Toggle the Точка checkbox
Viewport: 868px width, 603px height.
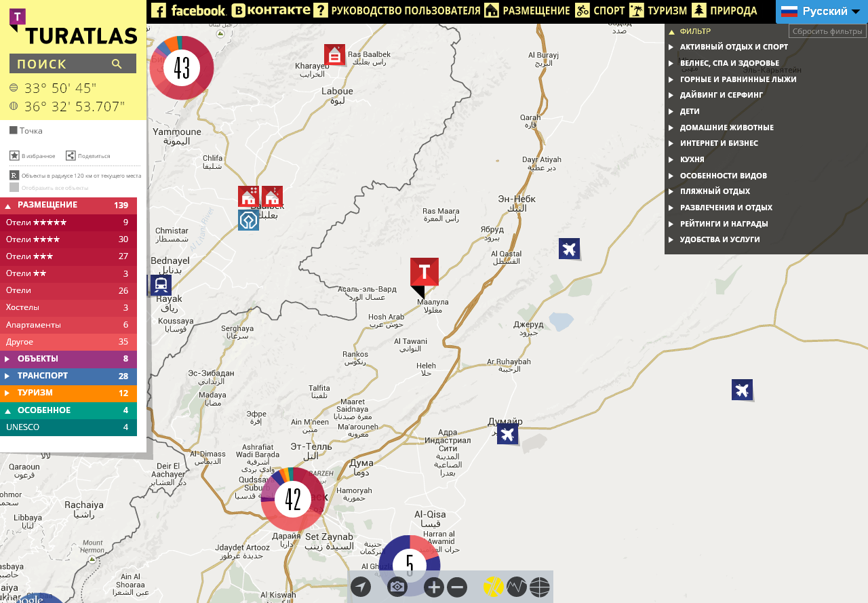[x=13, y=130]
